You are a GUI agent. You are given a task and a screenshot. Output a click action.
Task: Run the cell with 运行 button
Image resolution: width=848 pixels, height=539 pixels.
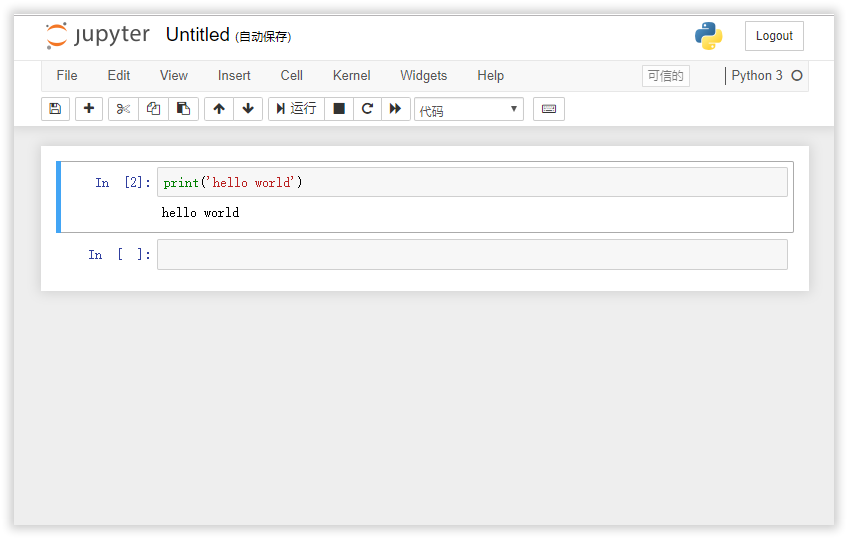click(x=296, y=109)
